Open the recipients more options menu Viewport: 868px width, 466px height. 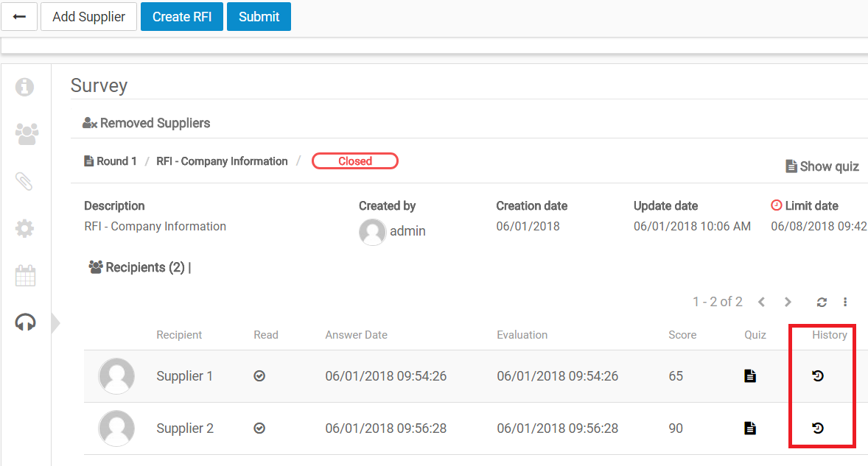845,302
